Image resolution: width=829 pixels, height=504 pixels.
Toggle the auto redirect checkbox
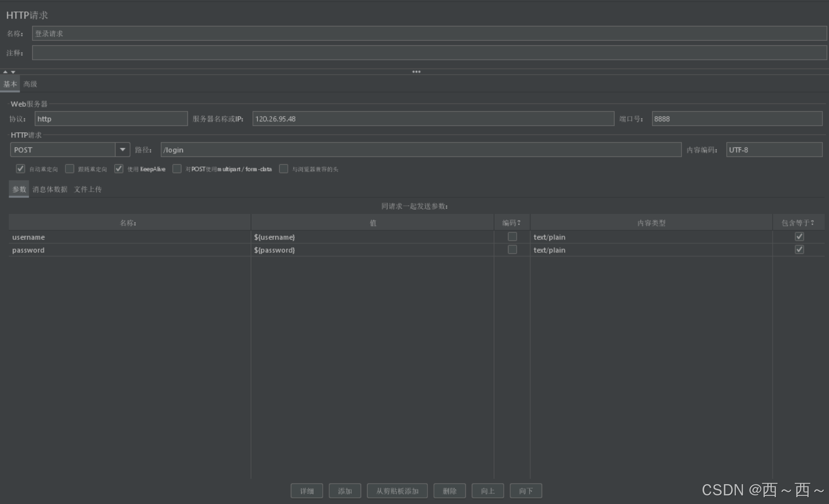20,169
